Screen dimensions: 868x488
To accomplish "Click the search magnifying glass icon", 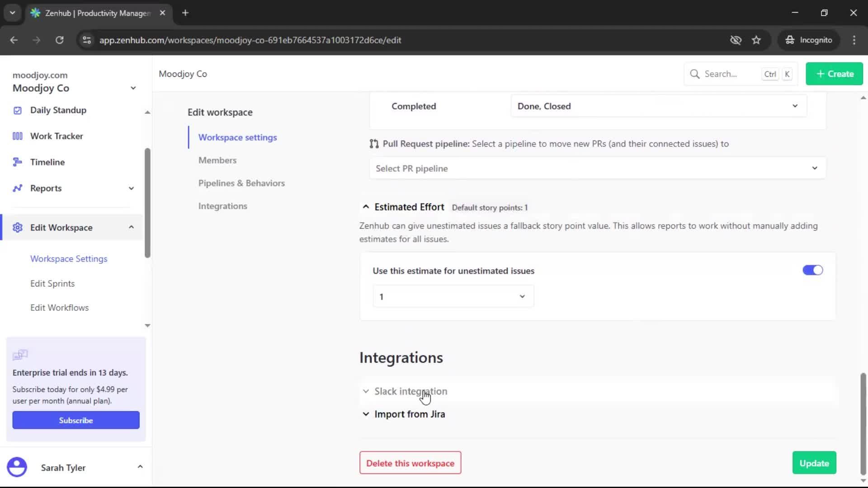I will 695,74.
